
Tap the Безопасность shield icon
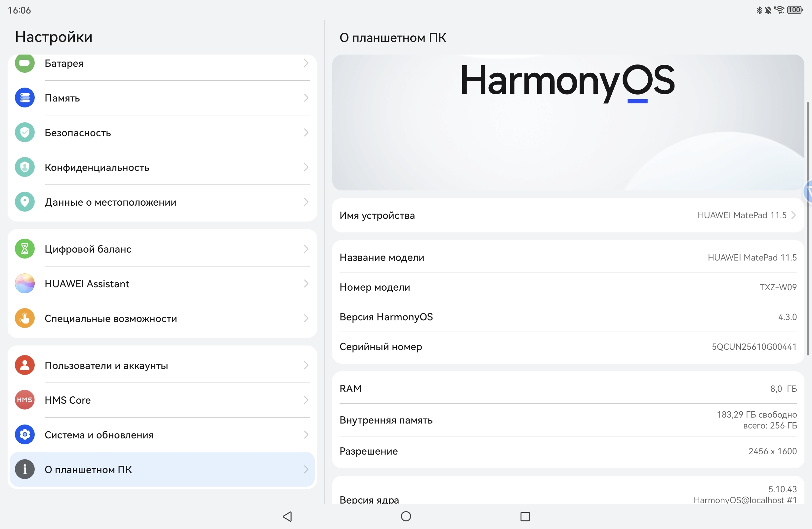(x=24, y=133)
